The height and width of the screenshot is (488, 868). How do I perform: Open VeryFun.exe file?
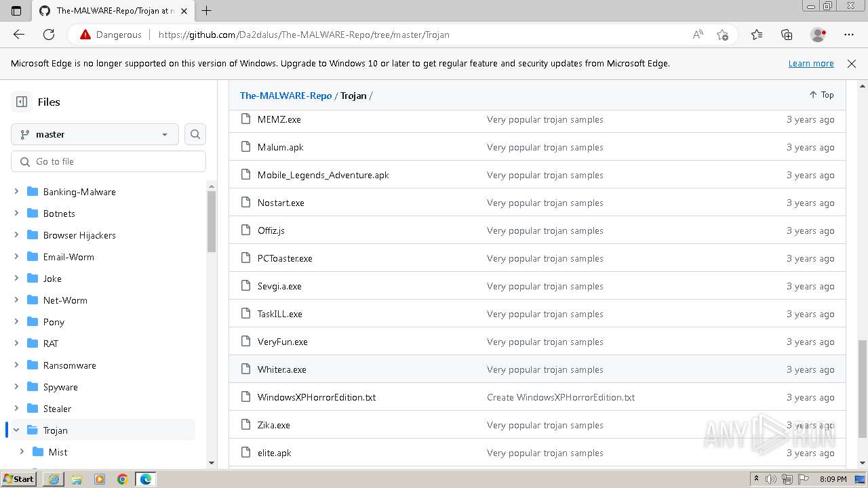coord(282,342)
